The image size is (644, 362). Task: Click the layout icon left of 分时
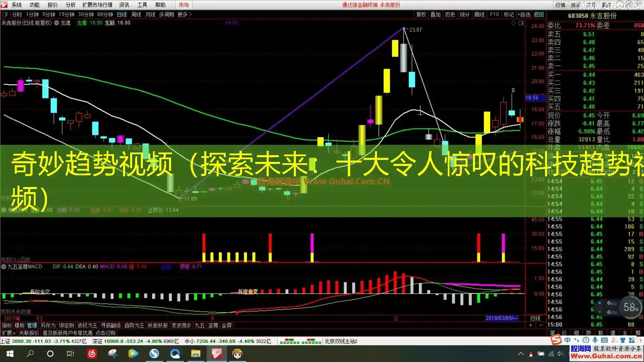[5, 14]
